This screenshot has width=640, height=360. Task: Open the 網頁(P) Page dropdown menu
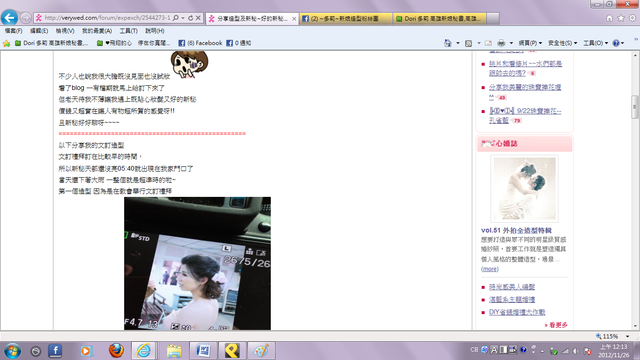pos(530,43)
